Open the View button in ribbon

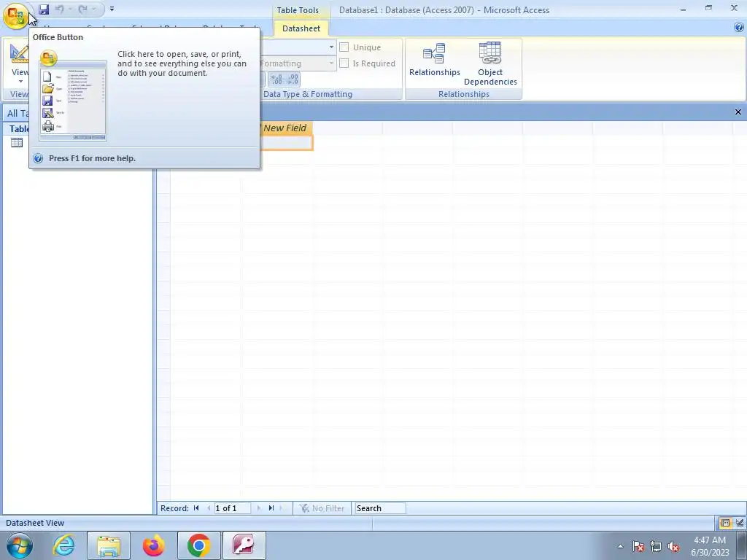tap(20, 60)
